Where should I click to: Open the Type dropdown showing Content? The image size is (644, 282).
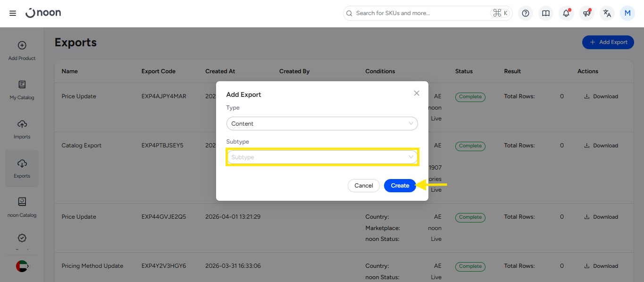[x=322, y=124]
